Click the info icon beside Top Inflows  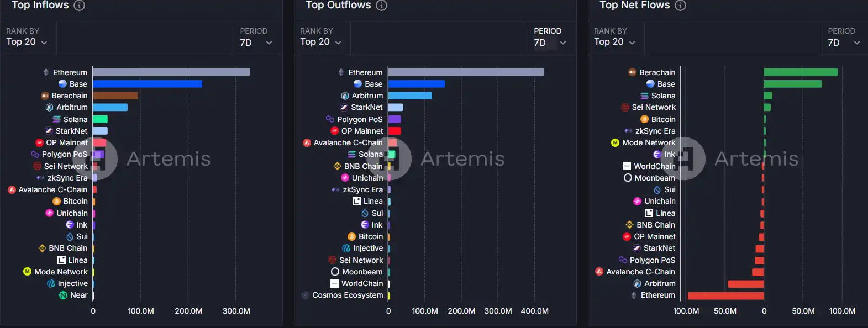[80, 6]
